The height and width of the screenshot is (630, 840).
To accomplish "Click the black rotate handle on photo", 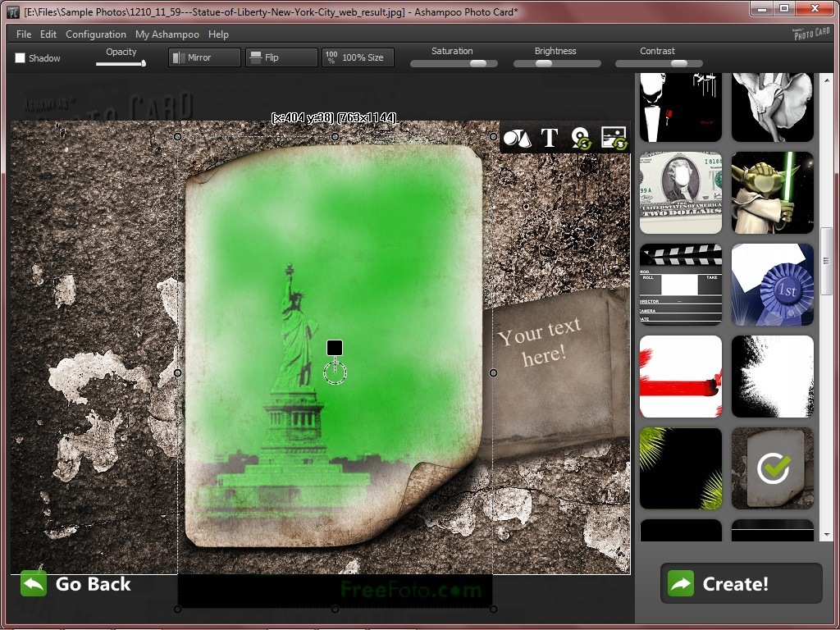I will (335, 348).
